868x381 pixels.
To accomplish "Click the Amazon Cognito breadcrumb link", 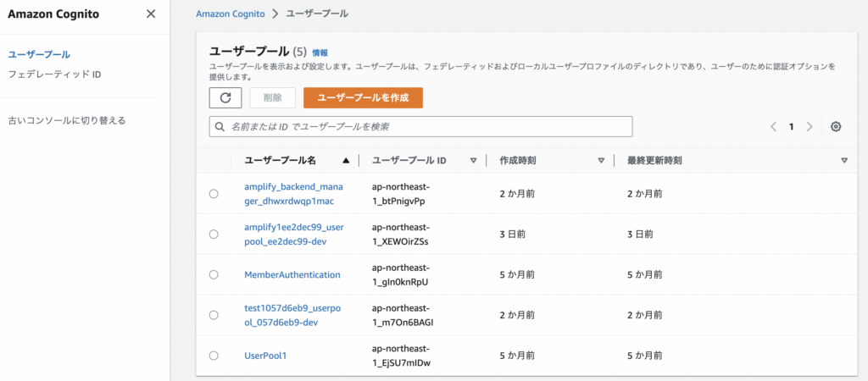I will (231, 14).
